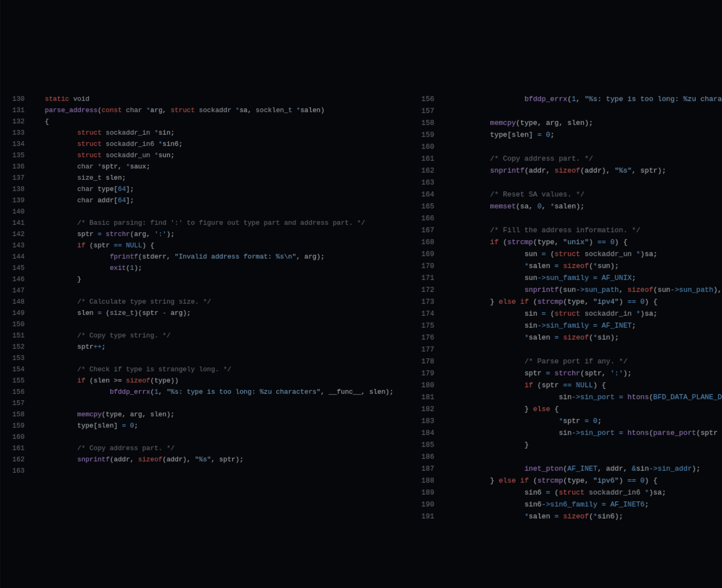Click the exit(1) statement

coord(125,268)
